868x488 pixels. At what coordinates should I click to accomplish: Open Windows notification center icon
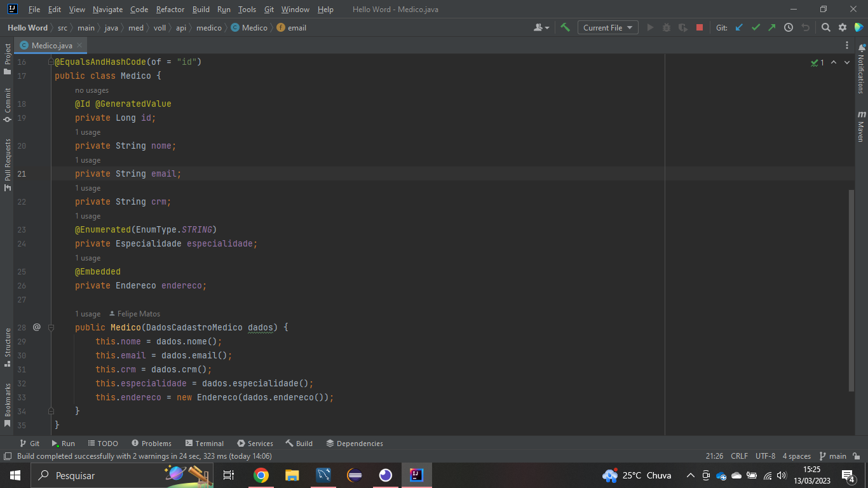tap(848, 475)
